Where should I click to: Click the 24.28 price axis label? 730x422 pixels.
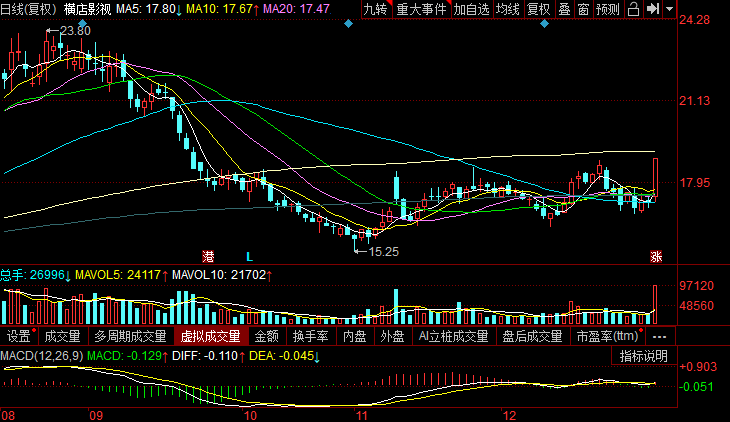point(695,20)
